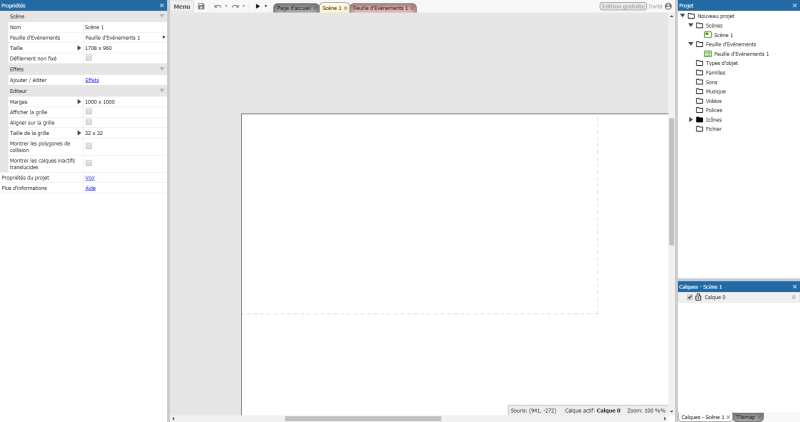The width and height of the screenshot is (800, 422).
Task: Expand the Taille property arrow
Action: pyautogui.click(x=80, y=48)
